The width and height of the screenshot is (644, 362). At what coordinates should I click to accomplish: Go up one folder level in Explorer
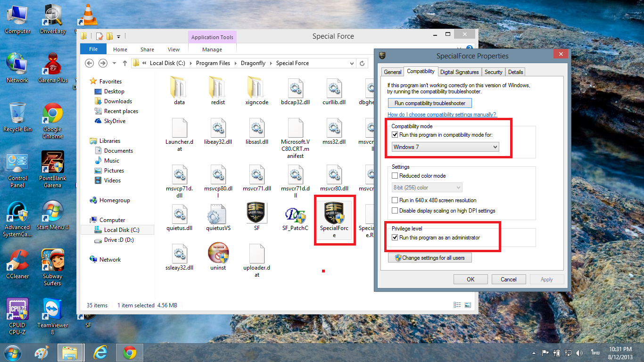125,63
